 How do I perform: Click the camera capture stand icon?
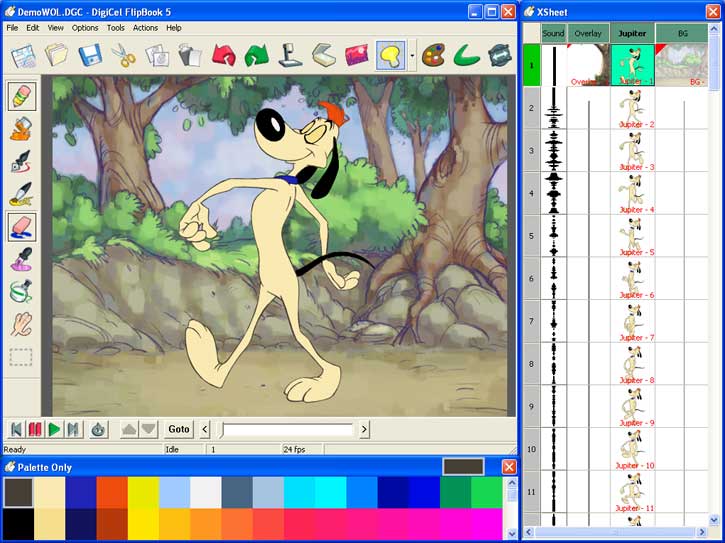point(290,56)
